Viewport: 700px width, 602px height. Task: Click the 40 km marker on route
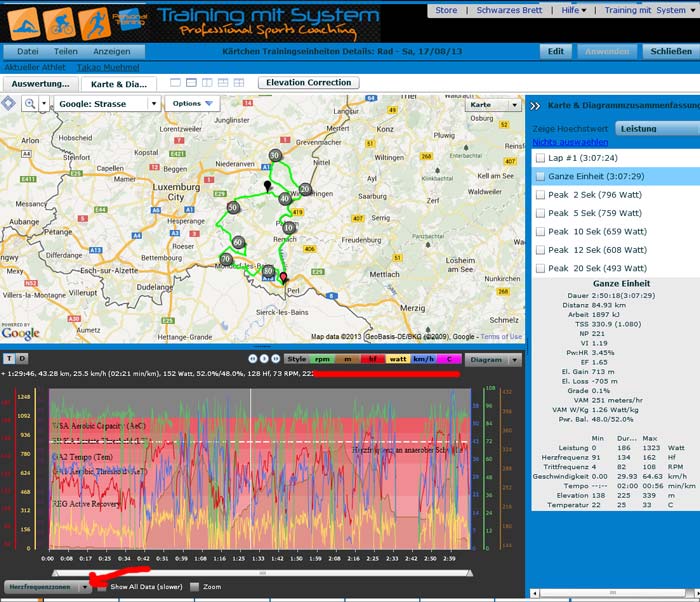tap(285, 199)
